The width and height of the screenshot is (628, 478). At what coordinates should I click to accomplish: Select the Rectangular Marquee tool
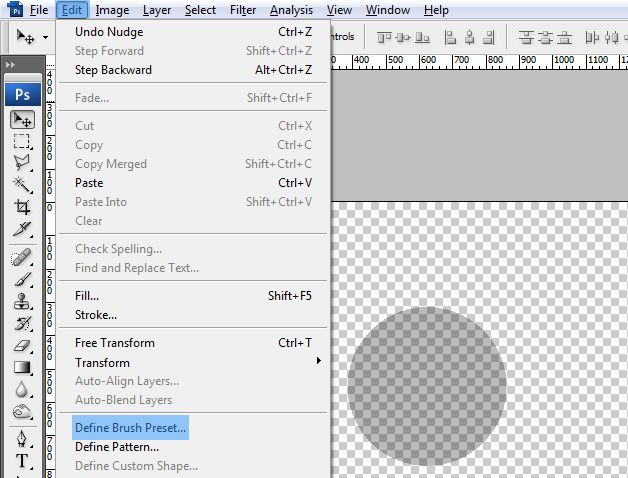tap(22, 141)
